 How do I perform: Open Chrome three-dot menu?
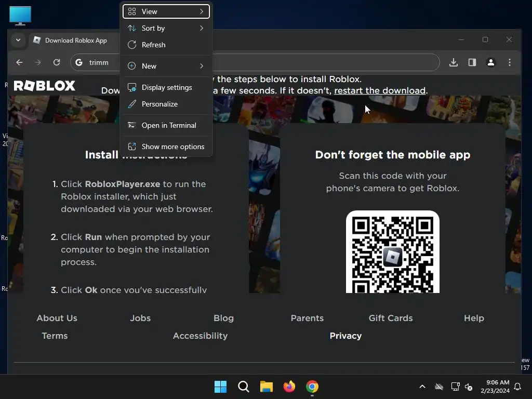(510, 62)
